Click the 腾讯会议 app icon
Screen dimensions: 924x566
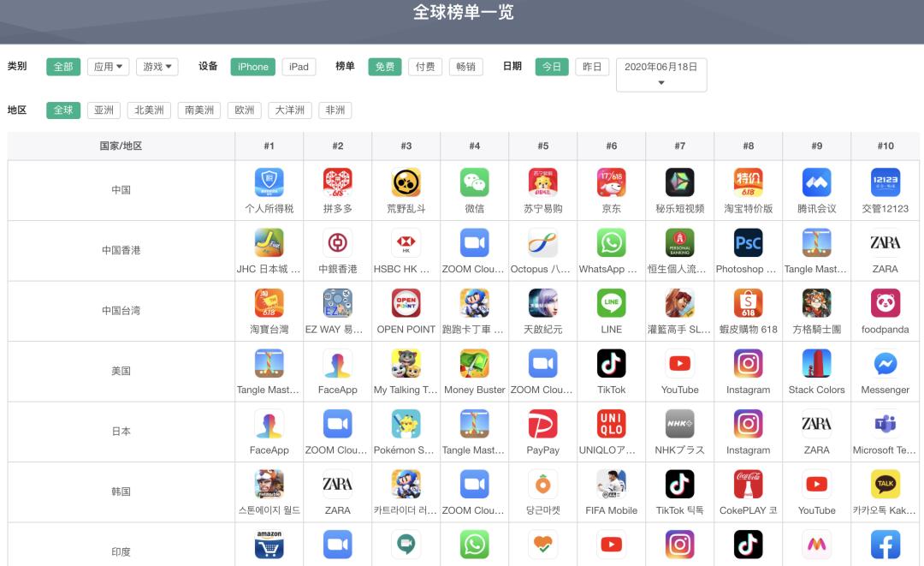pyautogui.click(x=817, y=182)
